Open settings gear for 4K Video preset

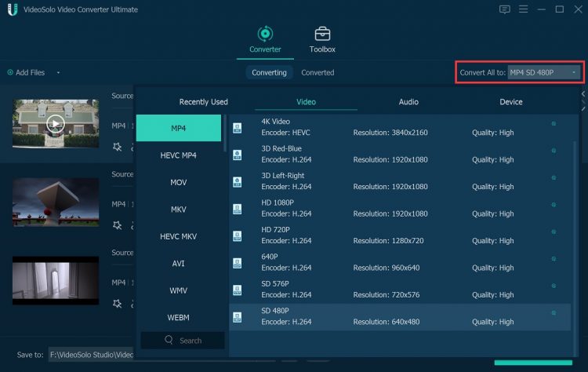tap(554, 123)
